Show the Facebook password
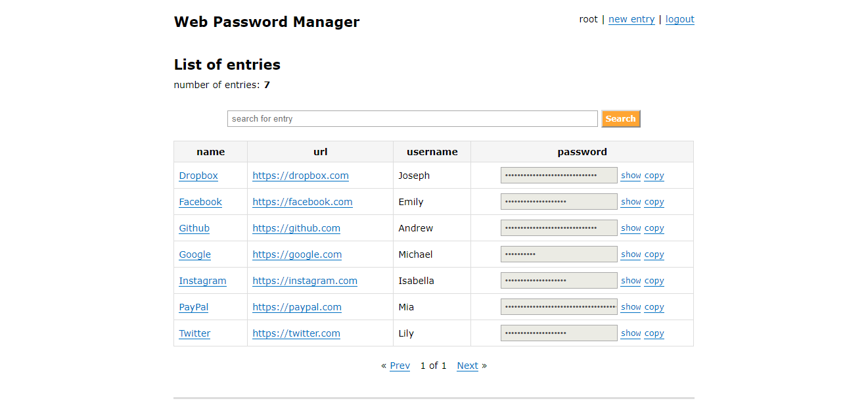Screen dimensions: 868x405 (631, 202)
